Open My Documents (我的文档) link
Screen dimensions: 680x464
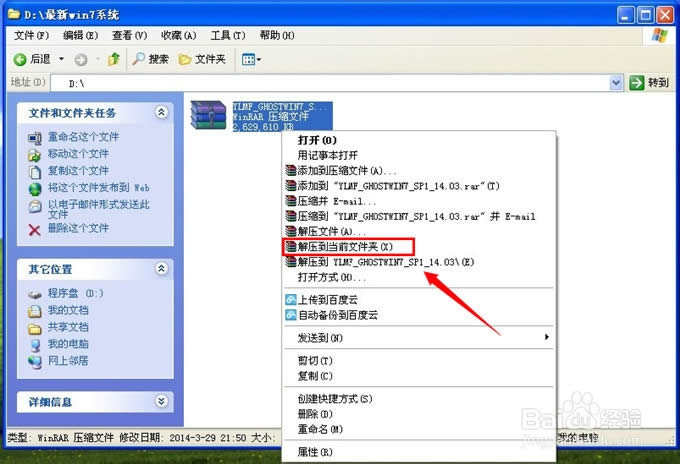[x=68, y=310]
